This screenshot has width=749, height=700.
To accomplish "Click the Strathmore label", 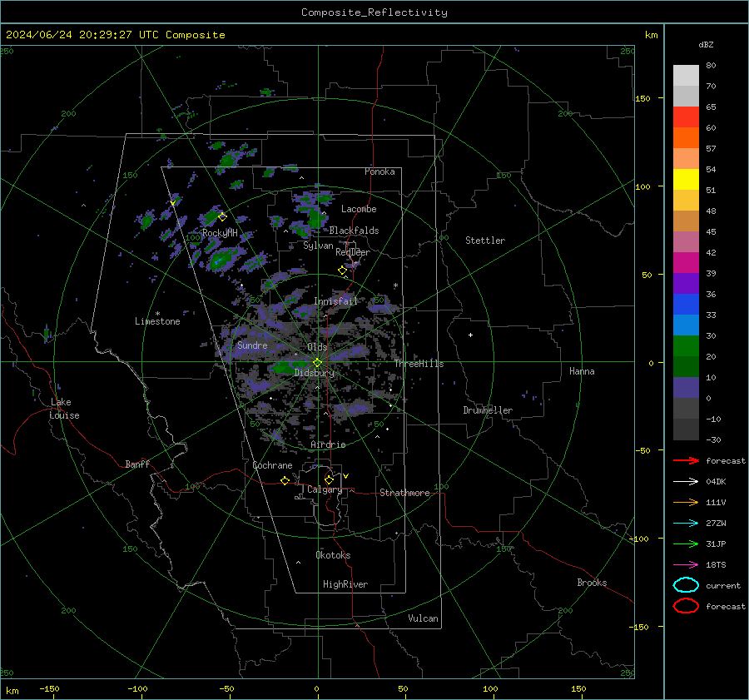I will point(404,493).
